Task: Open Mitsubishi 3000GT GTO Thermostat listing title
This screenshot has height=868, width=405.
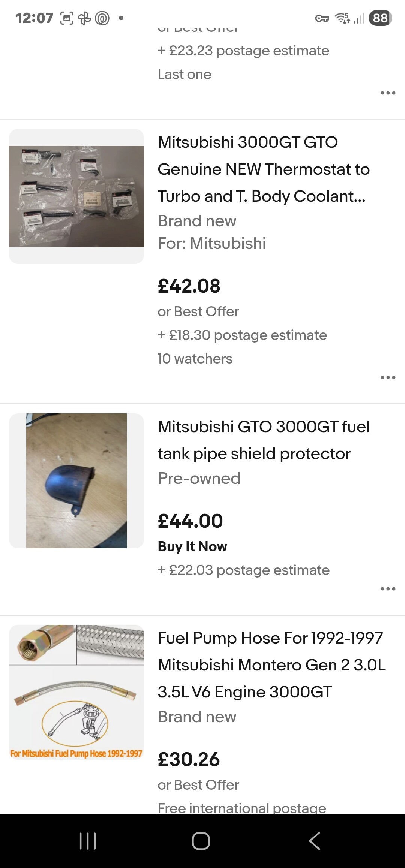Action: pos(263,169)
